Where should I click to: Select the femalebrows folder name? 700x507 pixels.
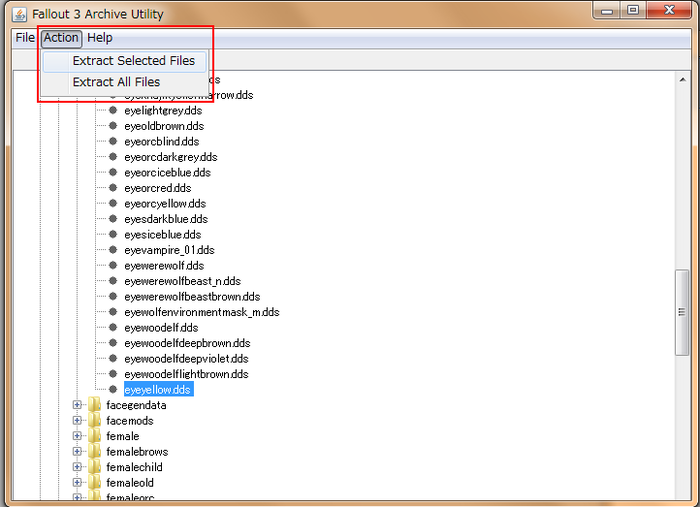tap(137, 452)
